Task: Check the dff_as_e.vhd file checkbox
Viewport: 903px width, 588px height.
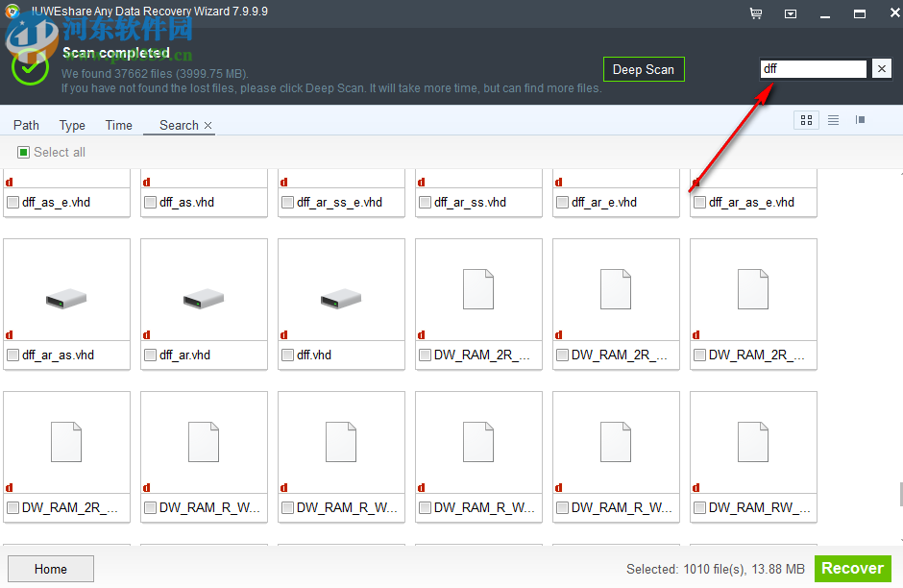Action: tap(13, 202)
